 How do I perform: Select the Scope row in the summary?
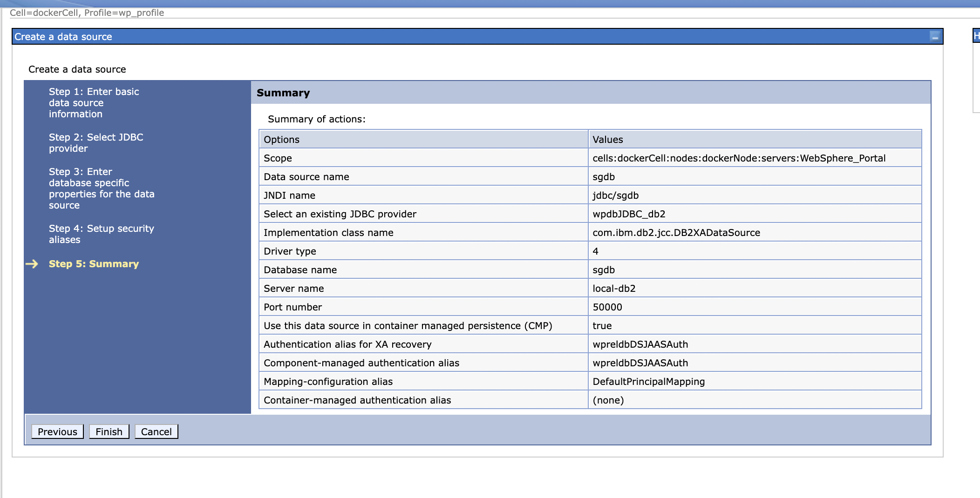(x=278, y=158)
